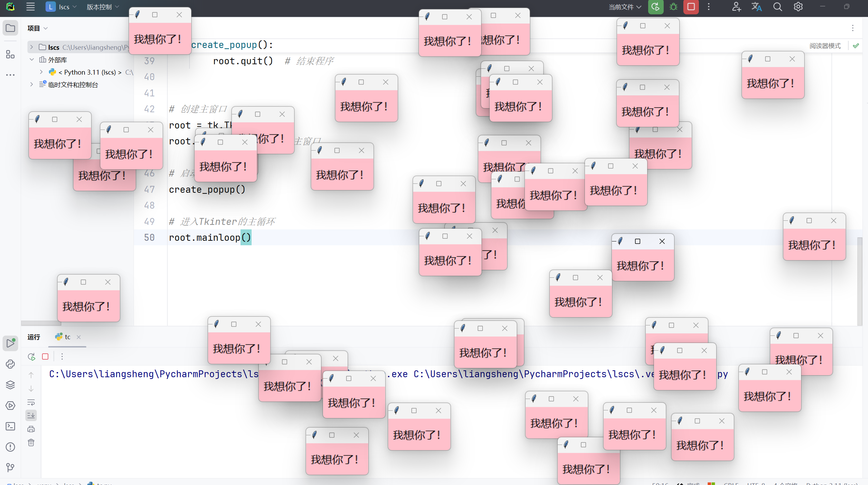
Task: Click 阅读器模式 reader mode link
Action: [825, 46]
